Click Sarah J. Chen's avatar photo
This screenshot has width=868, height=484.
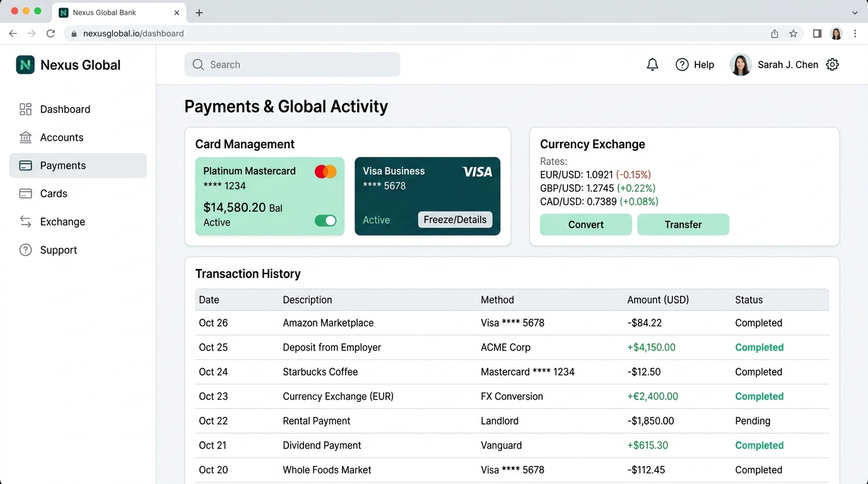tap(741, 64)
